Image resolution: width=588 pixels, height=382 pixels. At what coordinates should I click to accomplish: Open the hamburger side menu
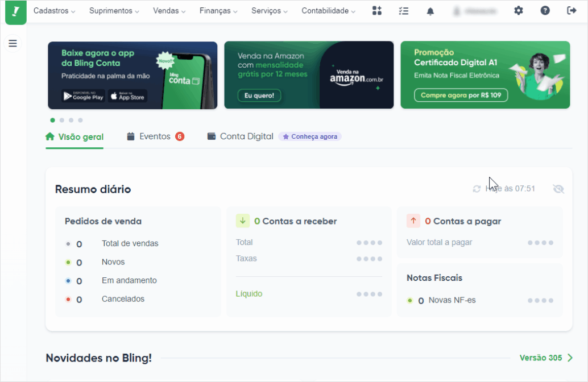click(13, 43)
